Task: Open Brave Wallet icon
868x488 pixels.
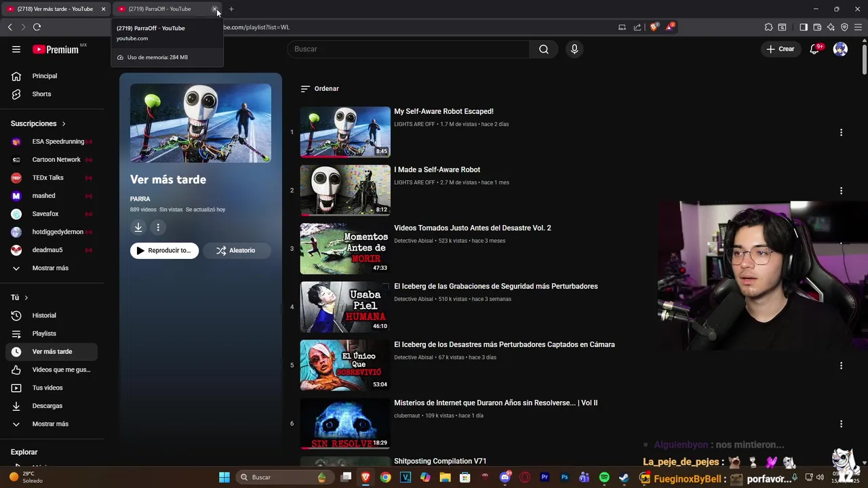Action: [x=817, y=27]
